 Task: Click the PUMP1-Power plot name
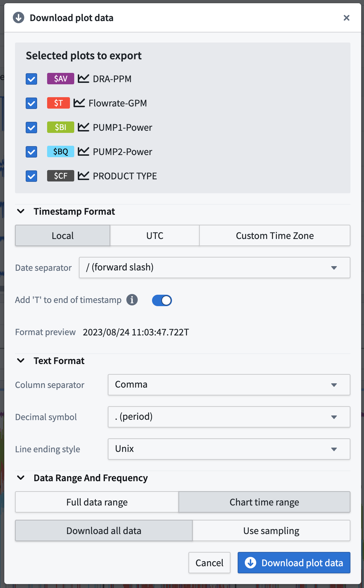[122, 128]
